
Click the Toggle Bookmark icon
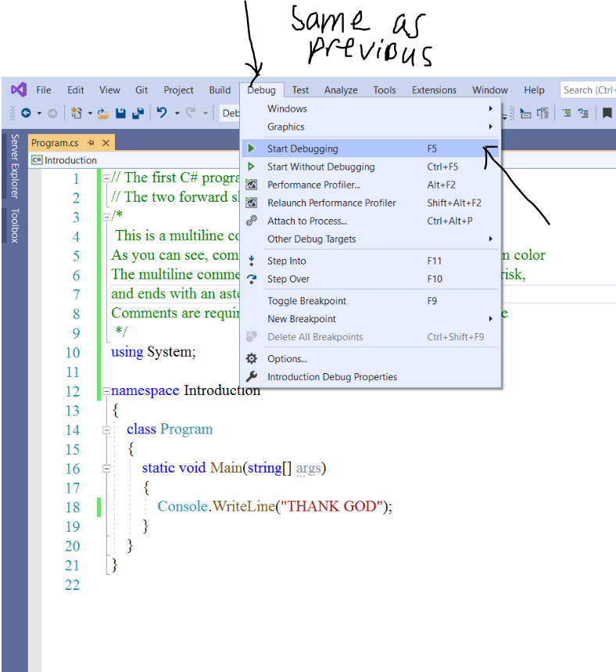[x=607, y=113]
